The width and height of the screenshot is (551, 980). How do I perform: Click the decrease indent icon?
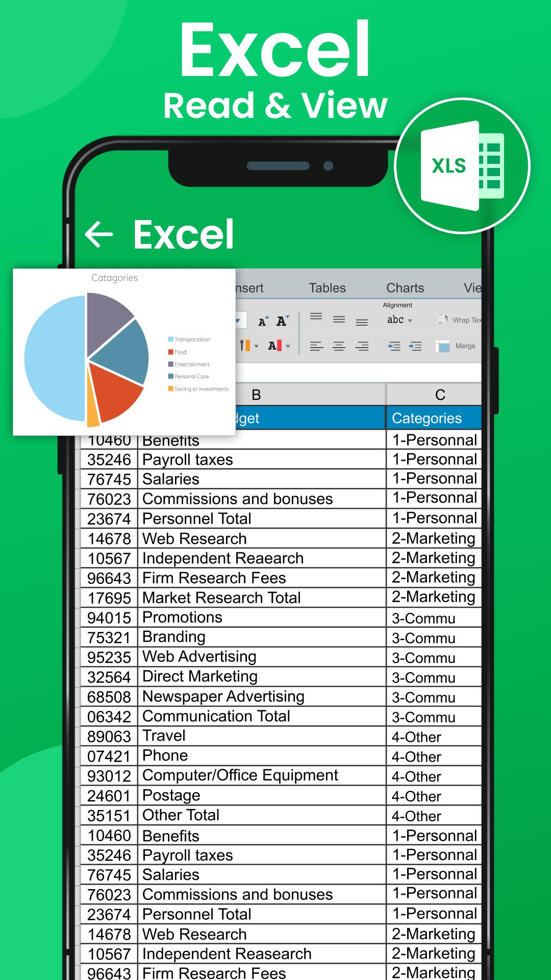point(394,346)
